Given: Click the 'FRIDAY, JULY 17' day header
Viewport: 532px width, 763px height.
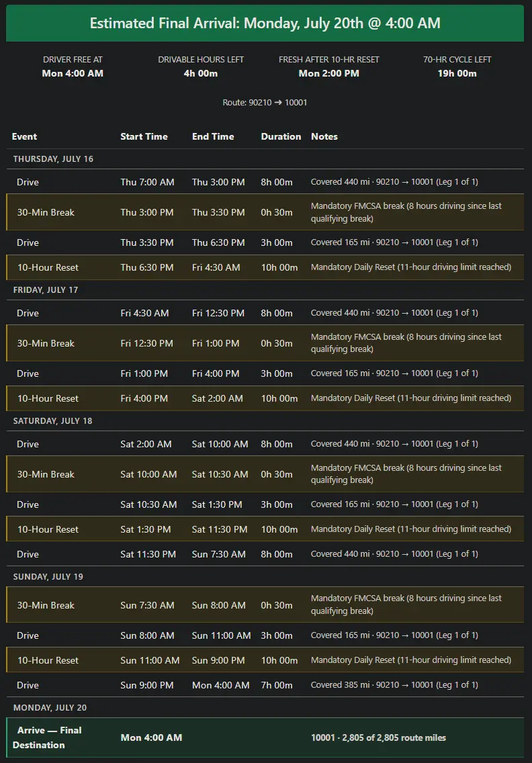Looking at the screenshot, I should [x=45, y=290].
